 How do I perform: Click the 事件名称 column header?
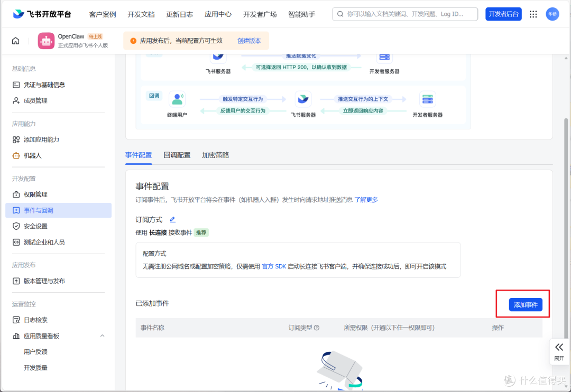(153, 328)
